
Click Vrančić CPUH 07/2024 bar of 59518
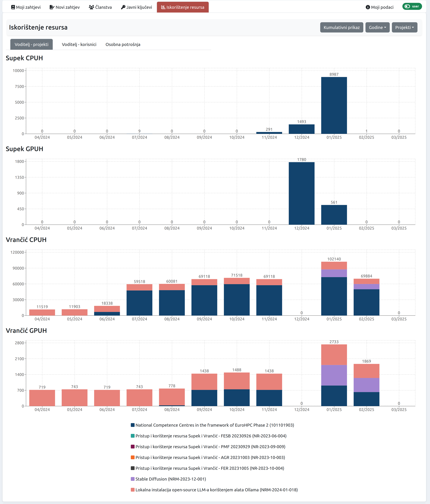click(139, 300)
